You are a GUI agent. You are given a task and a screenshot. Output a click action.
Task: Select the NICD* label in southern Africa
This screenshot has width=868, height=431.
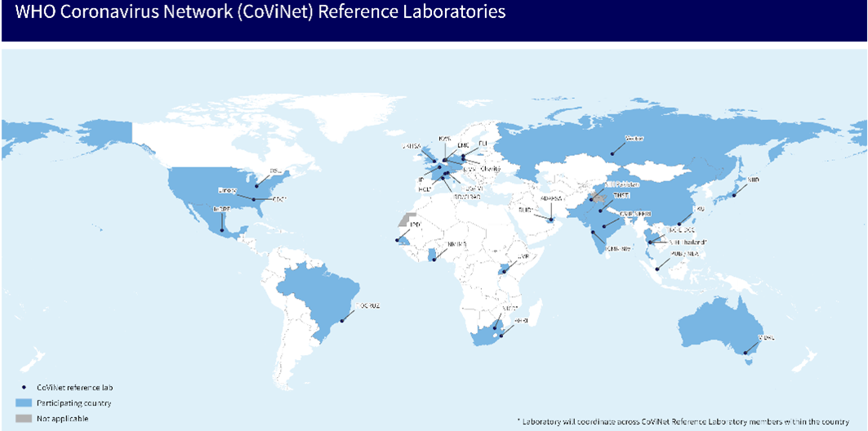[510, 308]
